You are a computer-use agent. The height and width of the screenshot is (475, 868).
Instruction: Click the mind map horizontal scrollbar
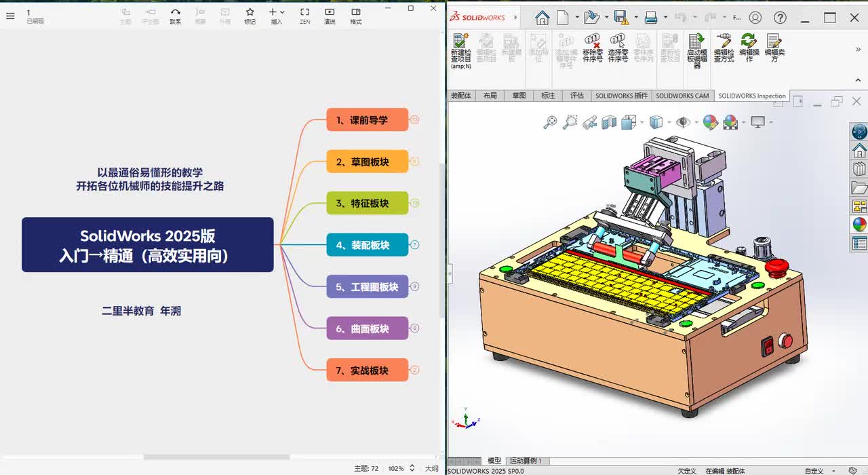point(217,457)
